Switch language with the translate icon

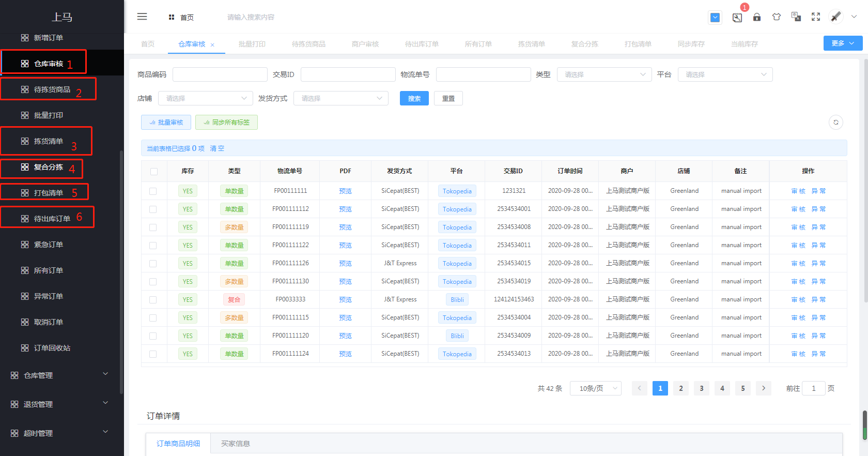[x=796, y=17]
